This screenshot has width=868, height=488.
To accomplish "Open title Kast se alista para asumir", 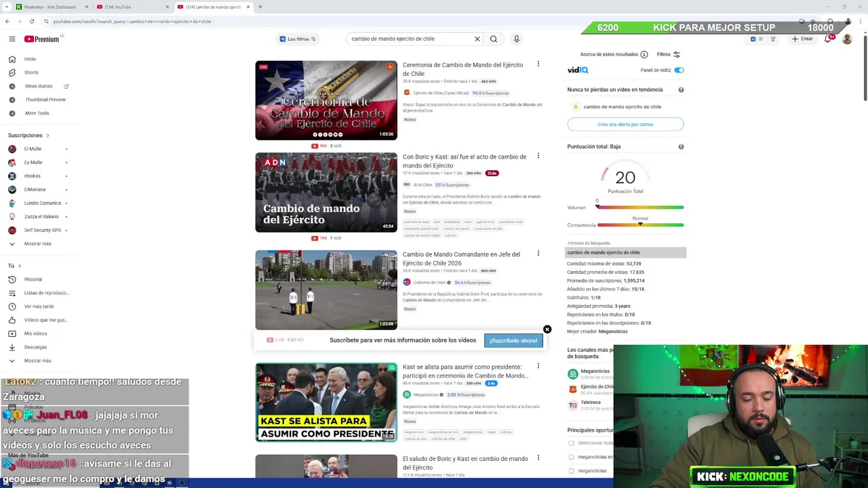I will click(x=465, y=371).
